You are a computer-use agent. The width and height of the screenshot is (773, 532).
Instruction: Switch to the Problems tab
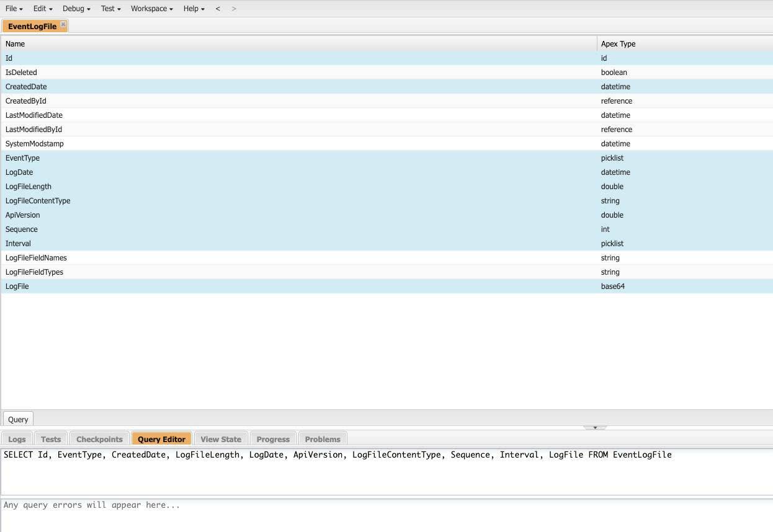pos(323,439)
